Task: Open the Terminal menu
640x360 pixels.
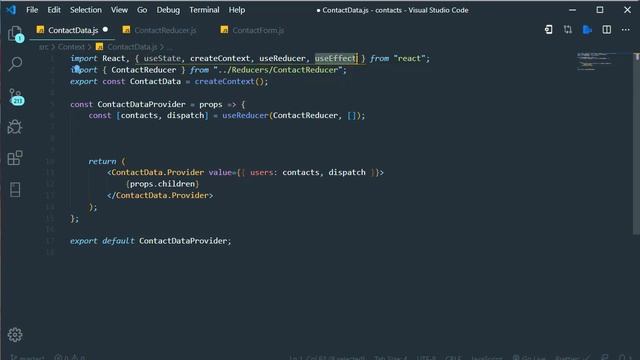Action: pyautogui.click(x=204, y=10)
